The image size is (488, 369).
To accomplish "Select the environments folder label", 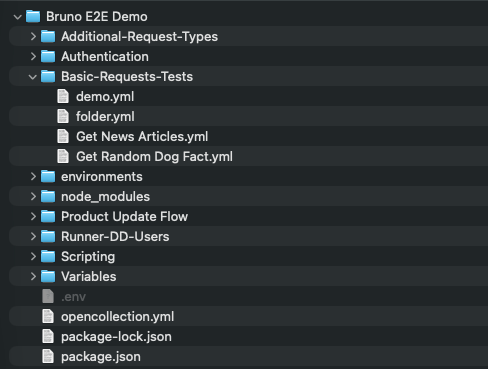I will coord(102,177).
